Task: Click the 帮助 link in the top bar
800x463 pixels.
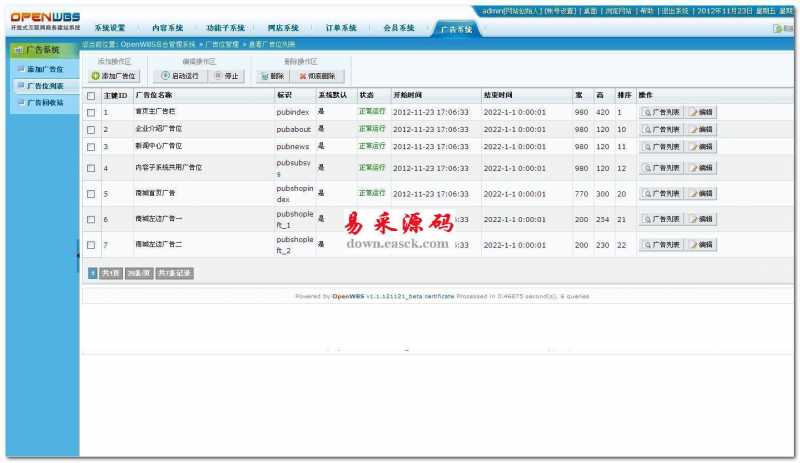Action: coord(646,11)
